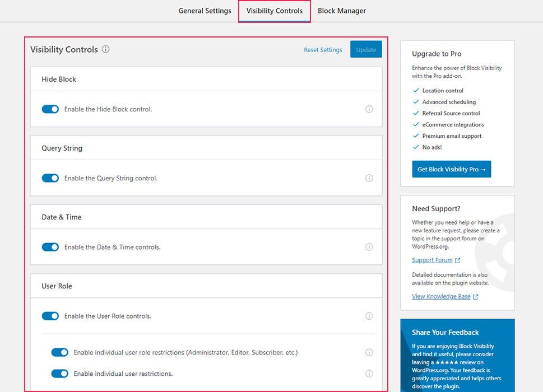Toggle individual user role restrictions switch
543x392 pixels.
point(59,352)
